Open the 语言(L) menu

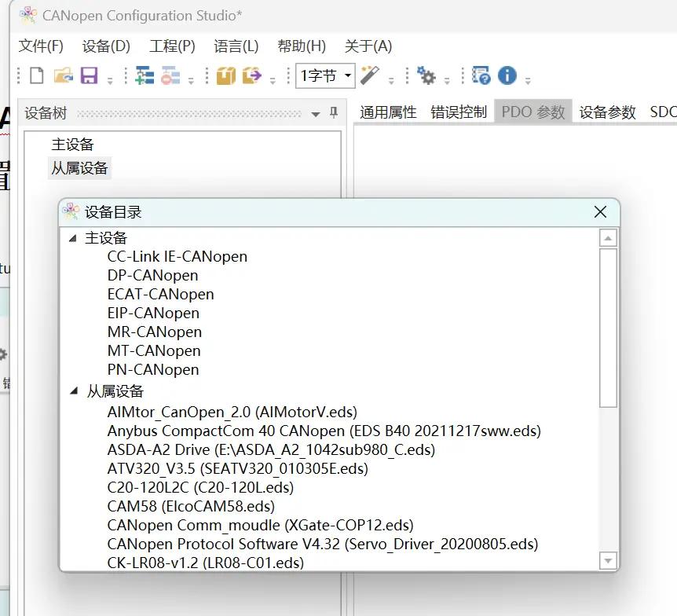click(236, 46)
